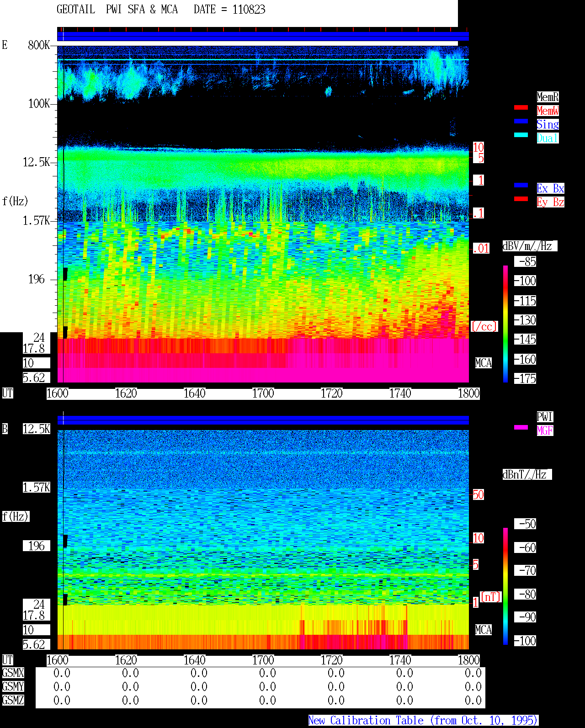Click the blue mode bar above B spectrogram
Image resolution: width=585 pixels, height=728 pixels.
(263, 420)
